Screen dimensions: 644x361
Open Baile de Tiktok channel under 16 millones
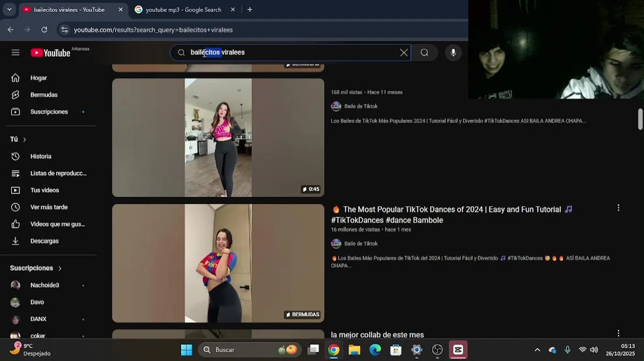[x=361, y=244]
